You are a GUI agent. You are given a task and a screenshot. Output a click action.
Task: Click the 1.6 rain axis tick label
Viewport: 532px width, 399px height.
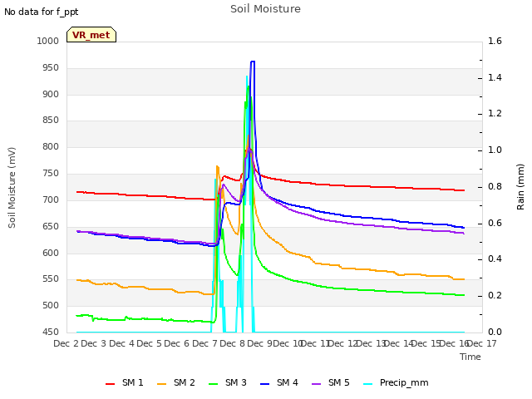[495, 41]
